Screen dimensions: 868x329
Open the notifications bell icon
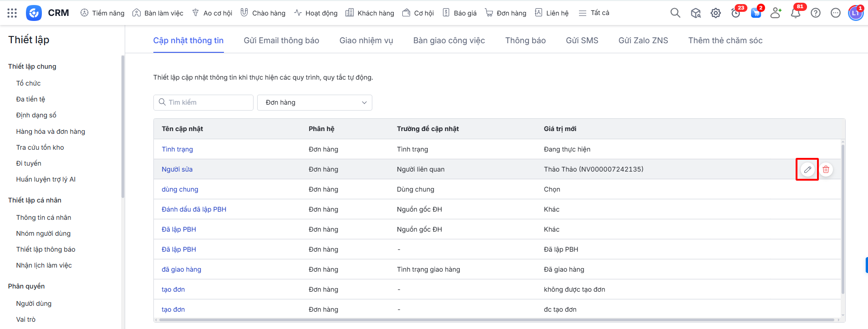(x=795, y=13)
